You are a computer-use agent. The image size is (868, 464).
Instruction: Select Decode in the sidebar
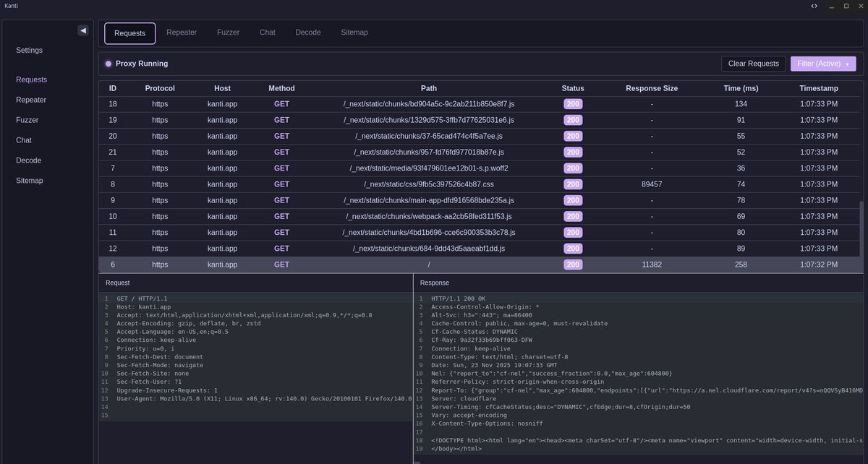pos(29,160)
